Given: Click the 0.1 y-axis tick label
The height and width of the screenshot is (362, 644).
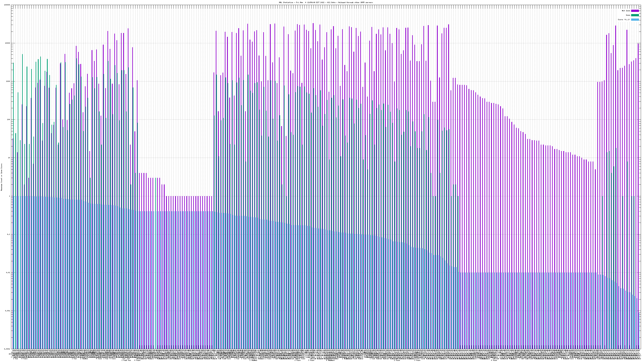Looking at the screenshot, I should coord(9,234).
